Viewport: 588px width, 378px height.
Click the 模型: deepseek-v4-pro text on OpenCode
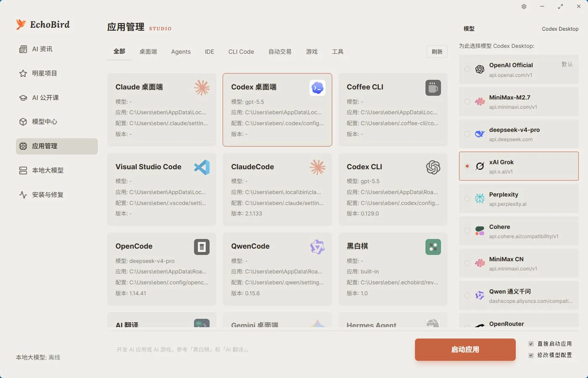pyautogui.click(x=145, y=261)
